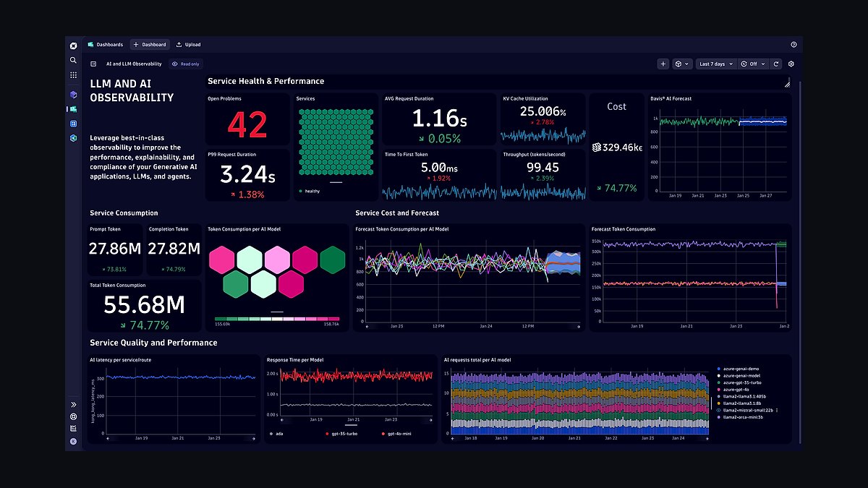Click the AVG Request Duration 1.16s value
The image size is (868, 488).
440,118
